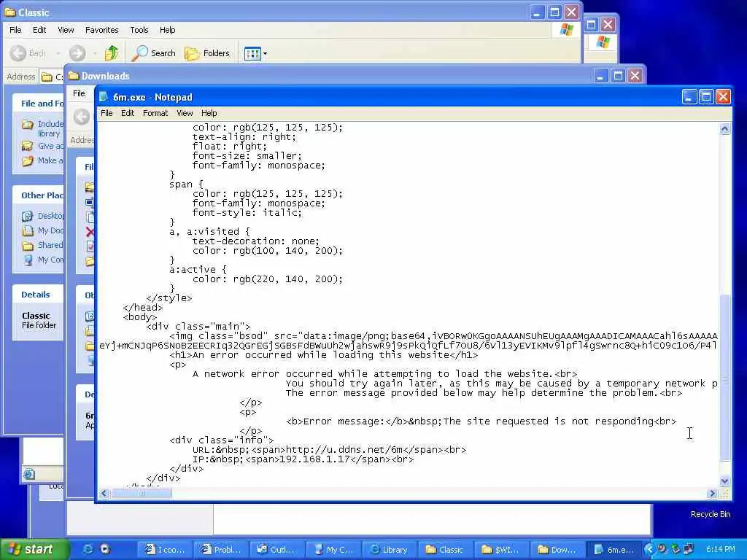This screenshot has height=560, width=747.
Task: Open the Favorites menu in Classic window
Action: [x=102, y=30]
